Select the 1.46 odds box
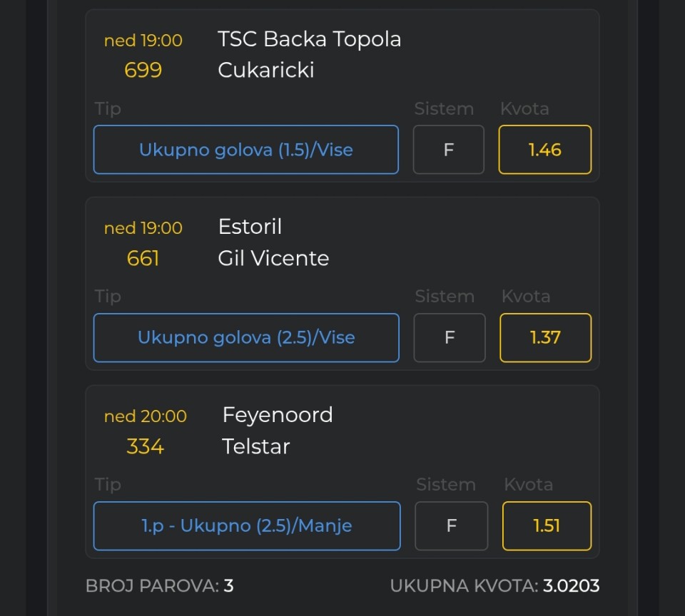685x616 pixels. pyautogui.click(x=544, y=150)
